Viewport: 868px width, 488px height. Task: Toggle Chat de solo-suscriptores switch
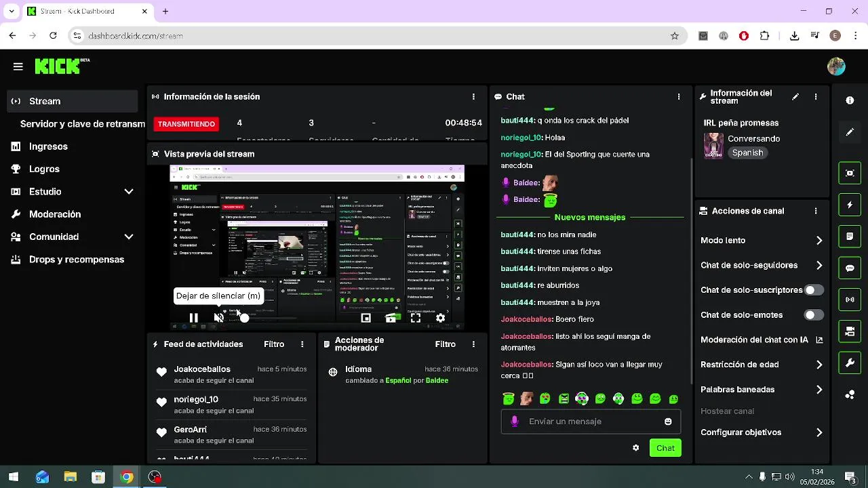click(814, 290)
